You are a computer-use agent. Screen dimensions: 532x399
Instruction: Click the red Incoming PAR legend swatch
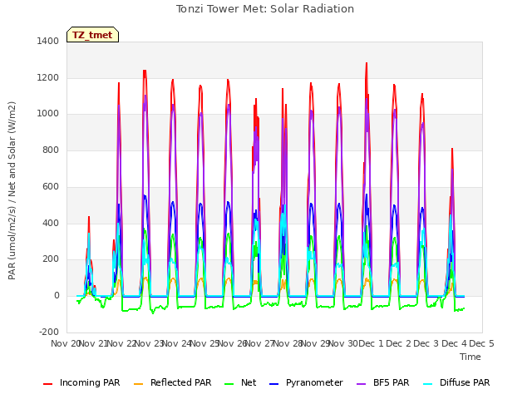(48, 384)
